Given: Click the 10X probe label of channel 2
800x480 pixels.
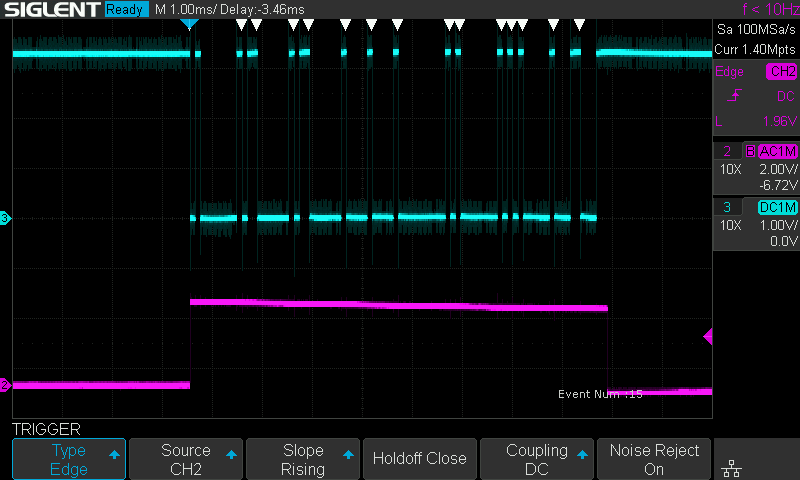Looking at the screenshot, I should pyautogui.click(x=731, y=169).
